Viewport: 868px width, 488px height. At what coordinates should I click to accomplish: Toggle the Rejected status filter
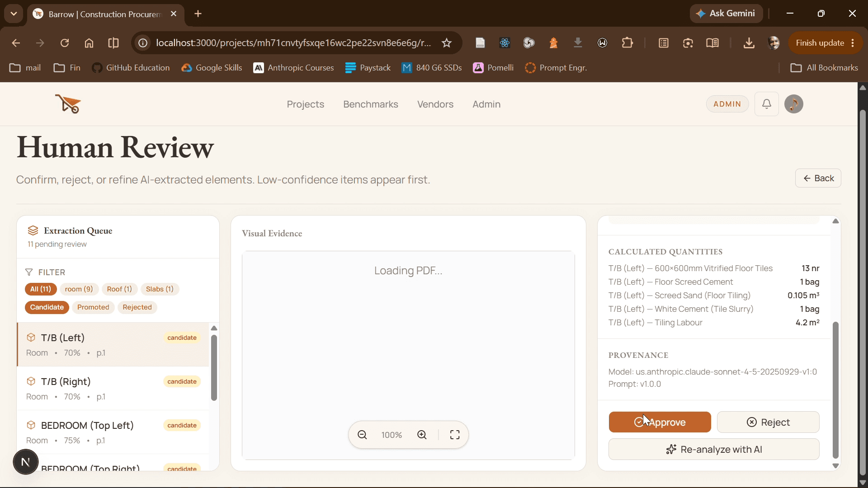click(137, 307)
